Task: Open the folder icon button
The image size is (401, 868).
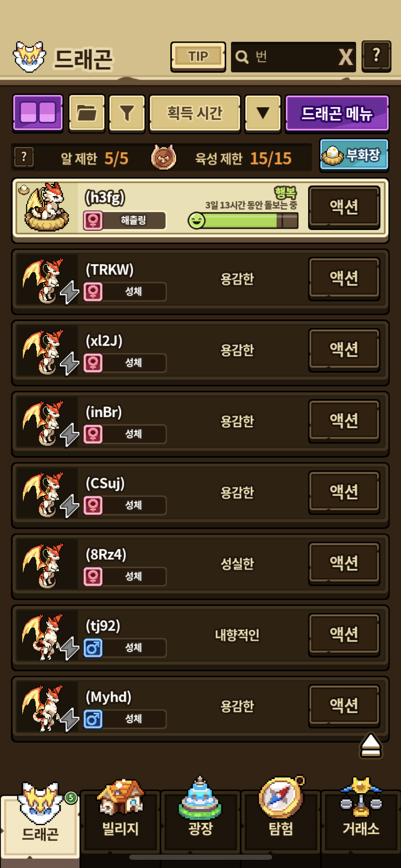Action: (87, 113)
